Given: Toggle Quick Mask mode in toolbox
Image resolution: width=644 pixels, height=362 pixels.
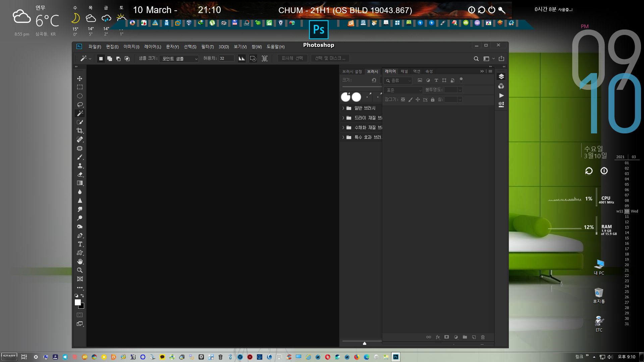Looking at the screenshot, I should [80, 315].
